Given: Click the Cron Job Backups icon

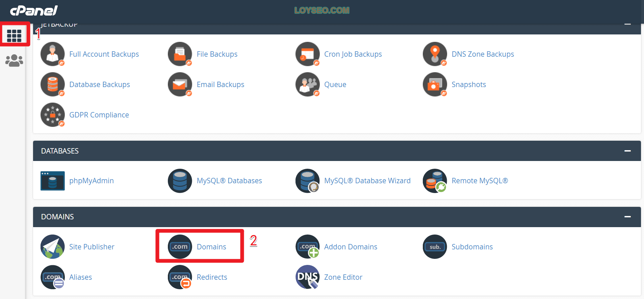Looking at the screenshot, I should click(308, 54).
